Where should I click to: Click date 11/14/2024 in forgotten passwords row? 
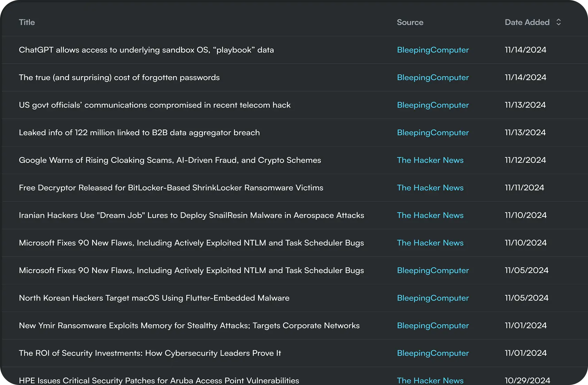tap(525, 77)
